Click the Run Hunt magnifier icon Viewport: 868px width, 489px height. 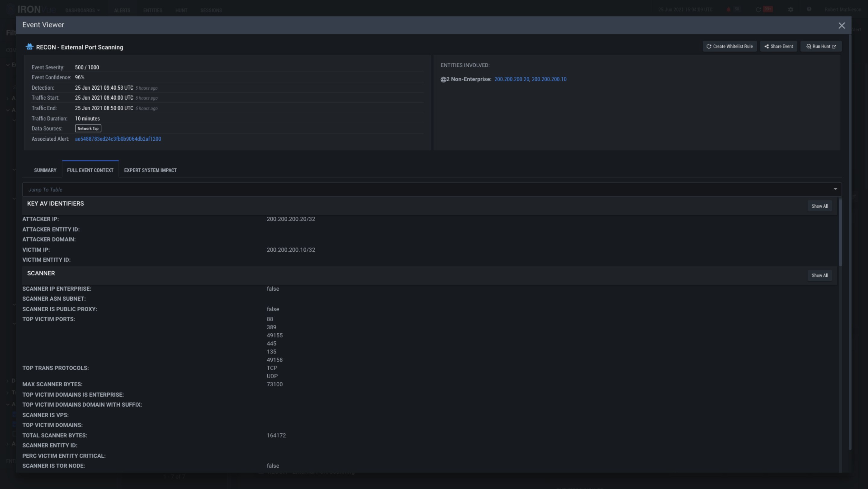[808, 46]
